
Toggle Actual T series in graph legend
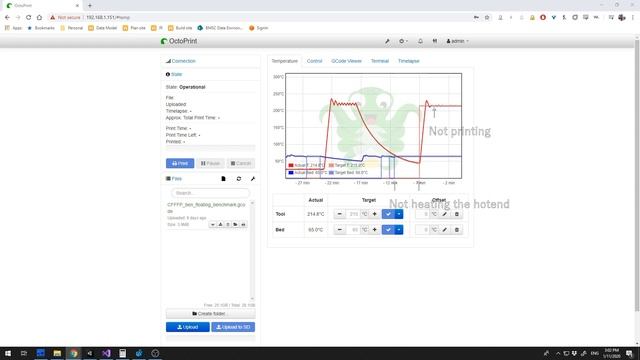click(x=306, y=165)
